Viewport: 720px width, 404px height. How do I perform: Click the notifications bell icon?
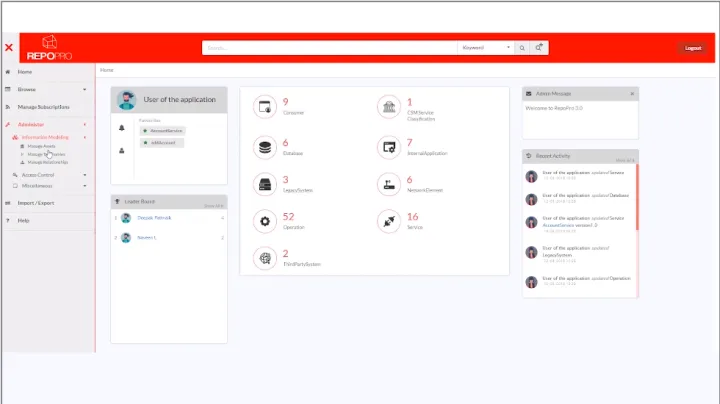[x=122, y=129]
